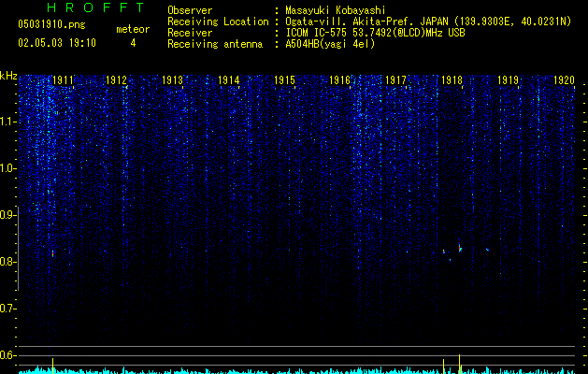
Task: Click the 1917 time marker
Action: (x=395, y=80)
